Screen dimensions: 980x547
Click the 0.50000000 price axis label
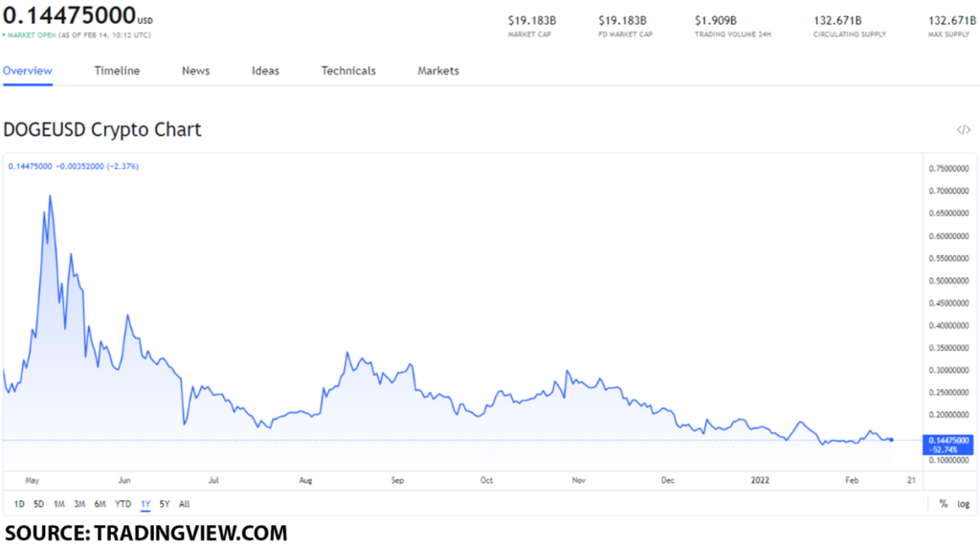pyautogui.click(x=948, y=280)
